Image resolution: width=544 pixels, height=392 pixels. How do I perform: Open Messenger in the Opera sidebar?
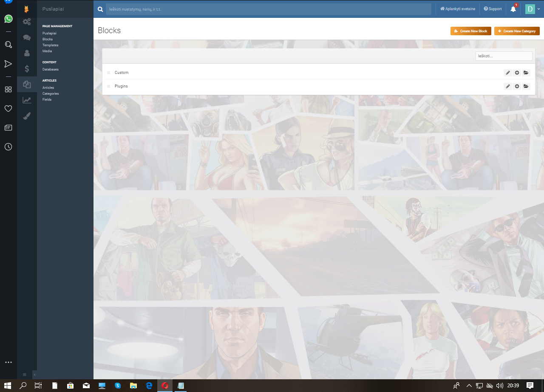point(8,2)
